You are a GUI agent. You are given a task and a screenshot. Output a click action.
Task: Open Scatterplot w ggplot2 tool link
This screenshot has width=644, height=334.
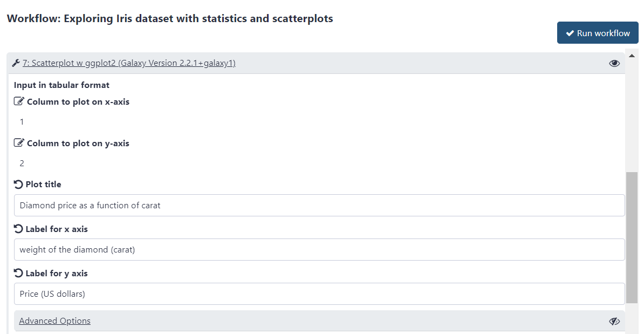129,63
